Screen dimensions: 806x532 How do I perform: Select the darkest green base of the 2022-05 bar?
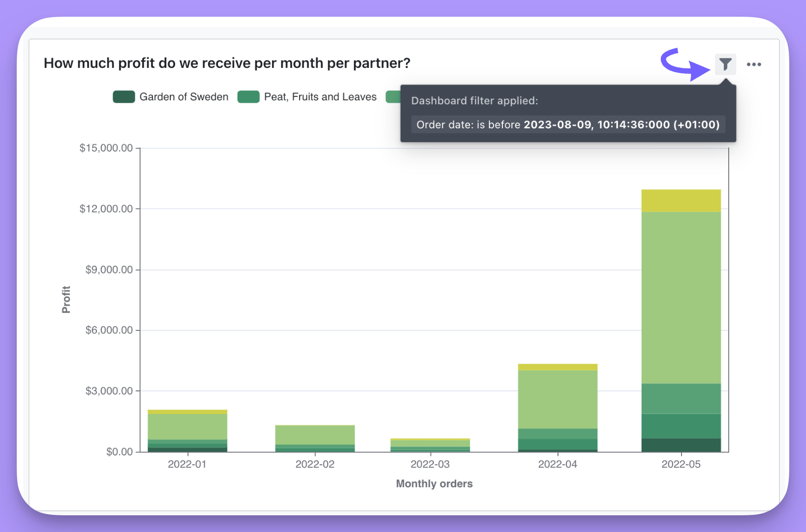click(681, 445)
